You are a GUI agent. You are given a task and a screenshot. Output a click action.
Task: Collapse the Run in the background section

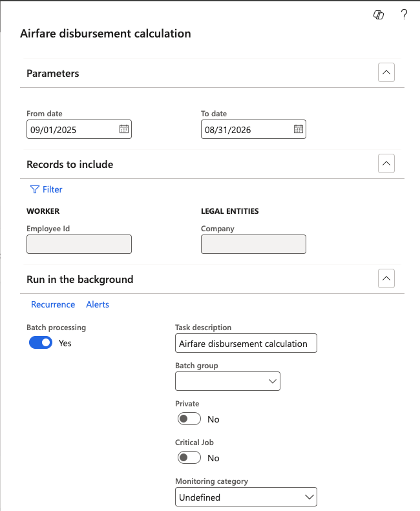pyautogui.click(x=386, y=278)
